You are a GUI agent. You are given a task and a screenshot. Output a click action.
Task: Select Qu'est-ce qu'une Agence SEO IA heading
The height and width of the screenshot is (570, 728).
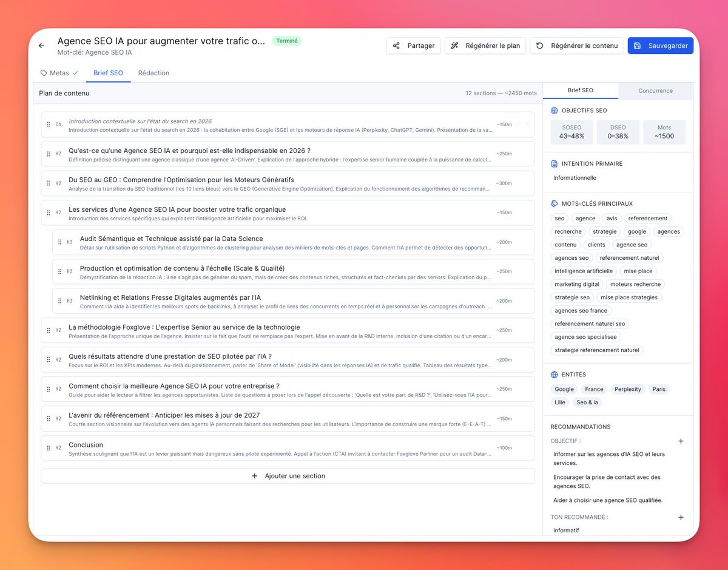[189, 151]
